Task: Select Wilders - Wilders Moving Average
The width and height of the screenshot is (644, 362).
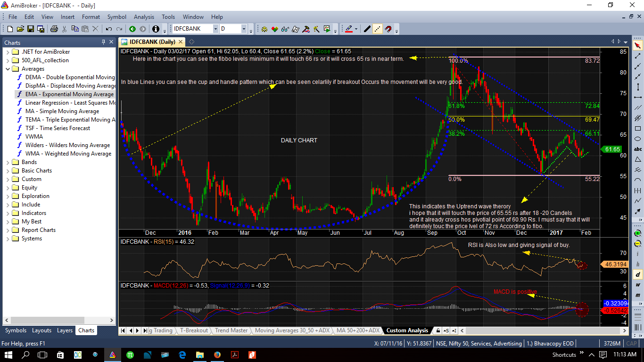Action: pyautogui.click(x=67, y=145)
